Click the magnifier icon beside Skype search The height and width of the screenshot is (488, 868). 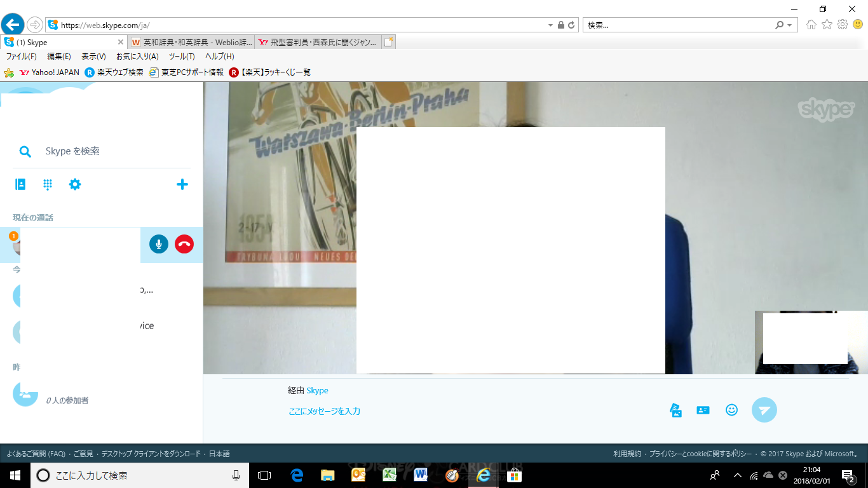pyautogui.click(x=25, y=151)
